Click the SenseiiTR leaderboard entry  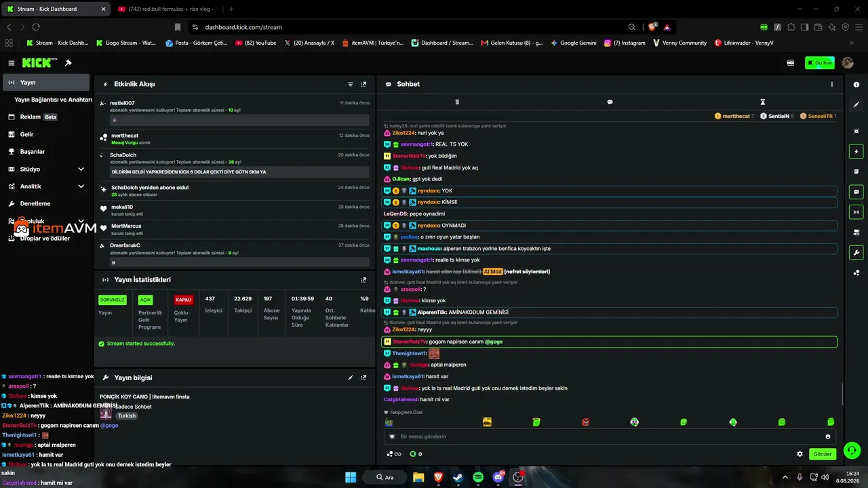[818, 116]
